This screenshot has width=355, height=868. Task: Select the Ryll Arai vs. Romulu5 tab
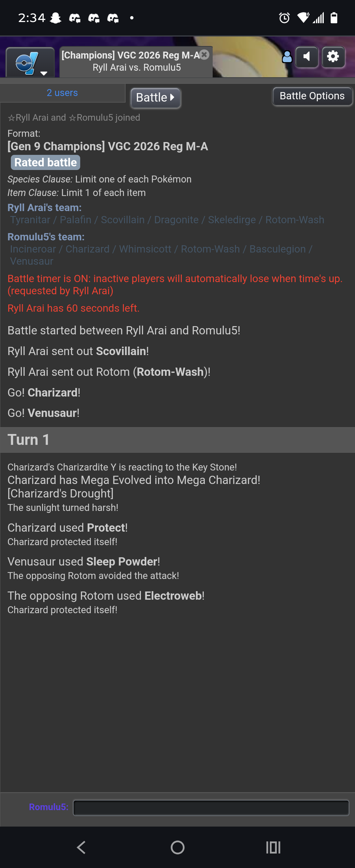[136, 62]
